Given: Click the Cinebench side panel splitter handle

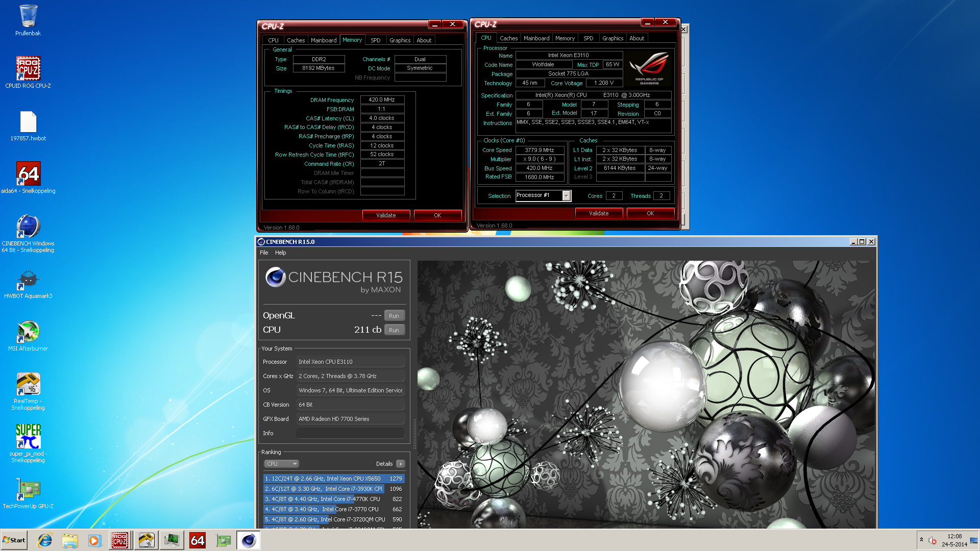Looking at the screenshot, I should (x=414, y=434).
